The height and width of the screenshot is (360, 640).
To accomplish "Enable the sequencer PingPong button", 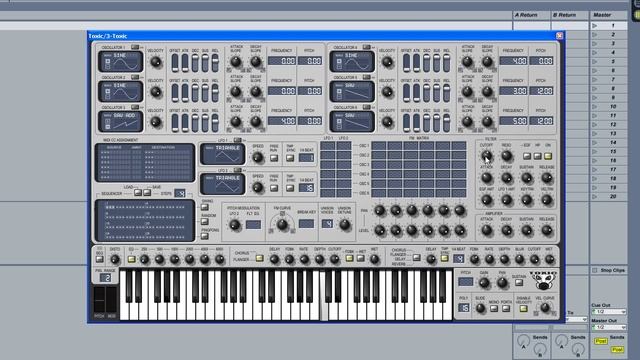I will point(205,236).
